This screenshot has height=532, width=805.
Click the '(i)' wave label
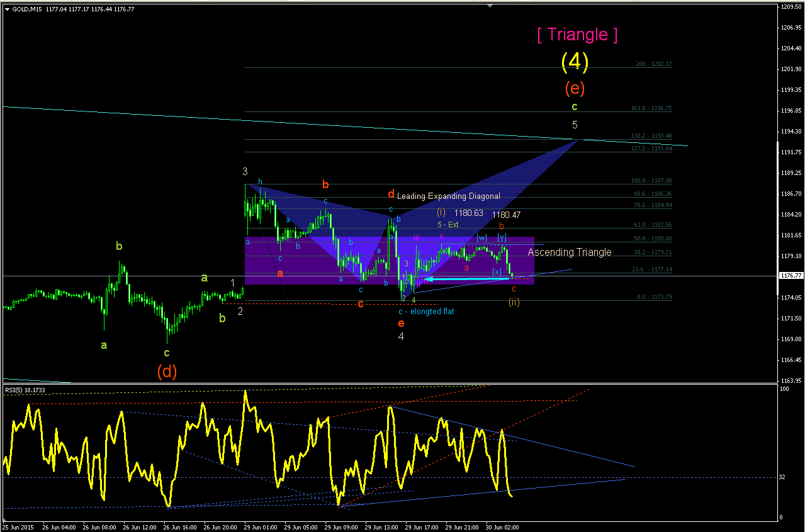[x=441, y=213]
